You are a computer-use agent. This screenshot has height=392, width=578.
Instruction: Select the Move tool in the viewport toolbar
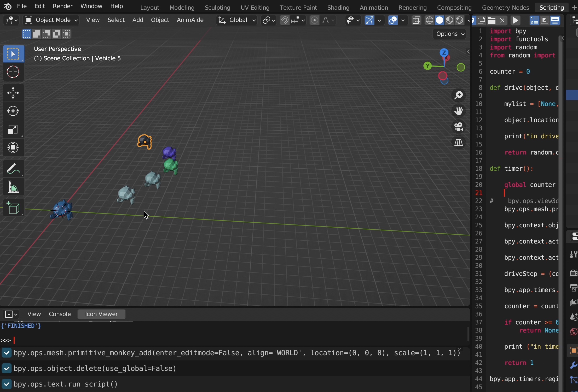pos(13,93)
